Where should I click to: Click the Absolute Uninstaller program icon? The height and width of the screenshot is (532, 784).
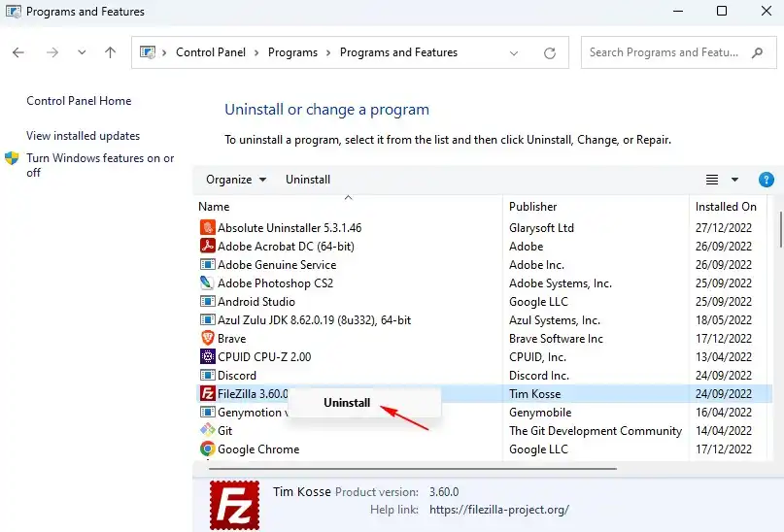208,228
